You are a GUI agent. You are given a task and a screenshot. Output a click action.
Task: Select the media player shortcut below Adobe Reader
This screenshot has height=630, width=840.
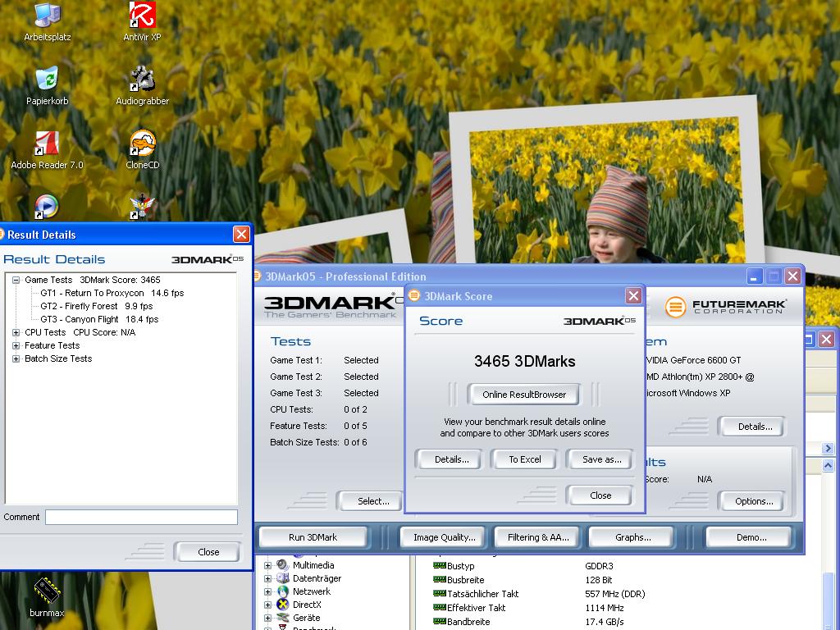(x=47, y=207)
